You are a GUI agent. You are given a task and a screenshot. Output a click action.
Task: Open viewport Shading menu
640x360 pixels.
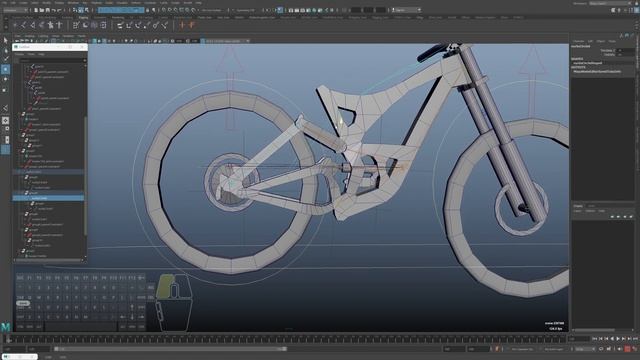click(x=30, y=36)
